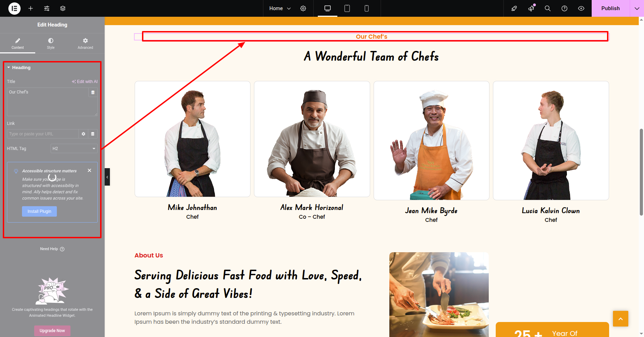Screen dimensions: 644x337
Task: Preview changes with the eye icon
Action: [x=581, y=8]
